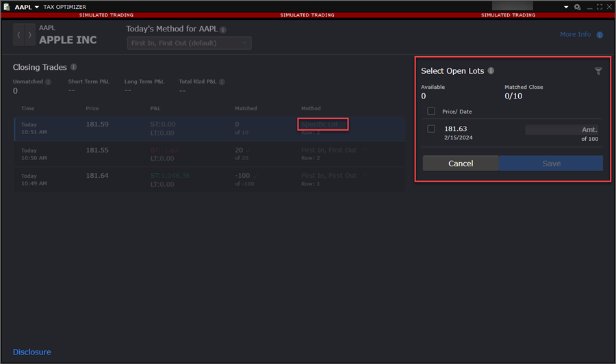Select the 181.55 closing trade price
This screenshot has height=364, width=616.
click(97, 150)
